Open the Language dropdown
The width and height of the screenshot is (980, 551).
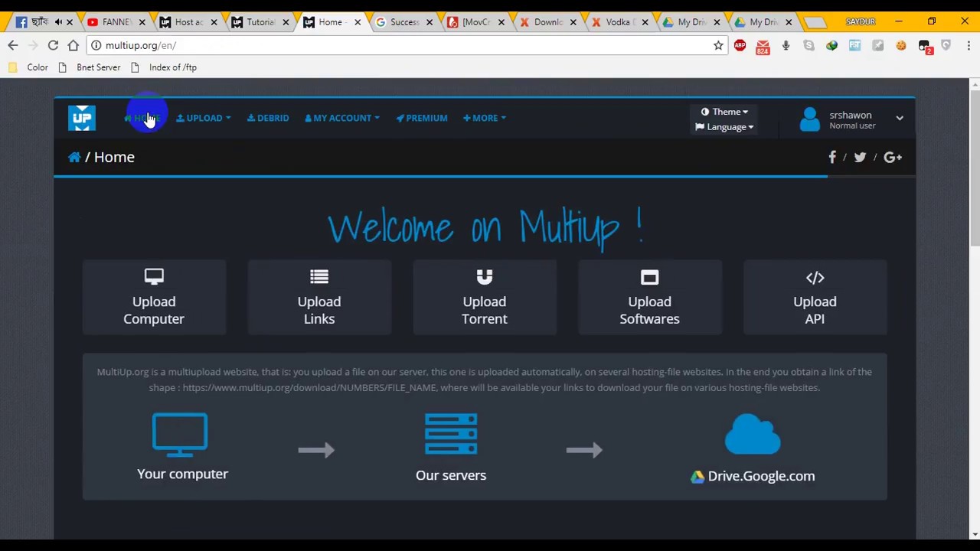coord(724,127)
